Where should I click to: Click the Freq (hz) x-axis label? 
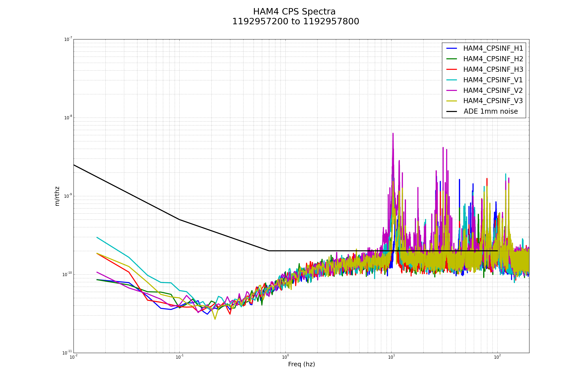[x=302, y=365]
